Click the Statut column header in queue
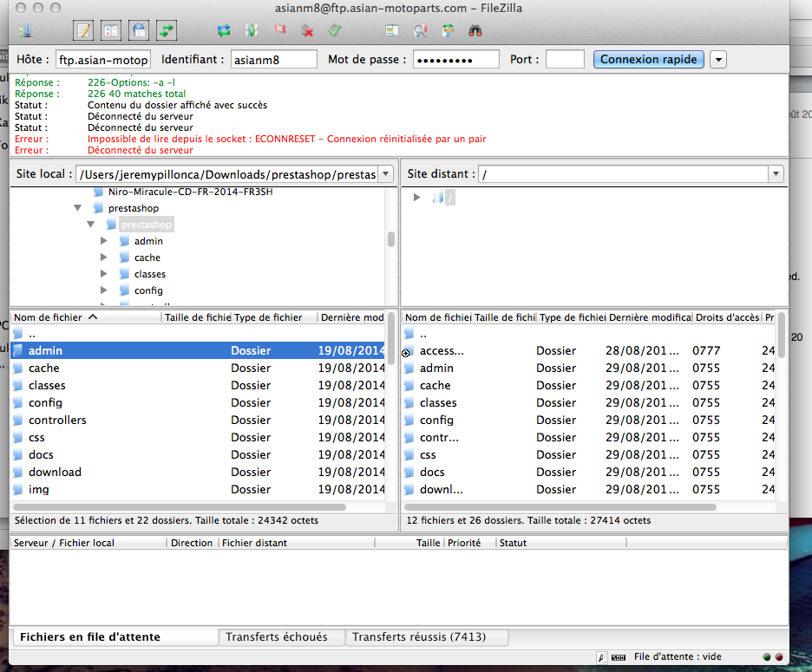 coord(561,543)
